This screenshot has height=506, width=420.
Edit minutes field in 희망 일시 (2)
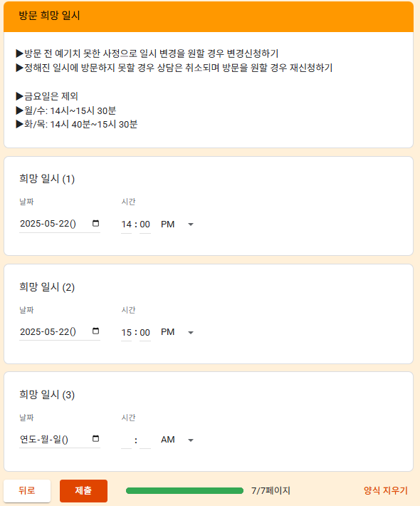(x=145, y=332)
